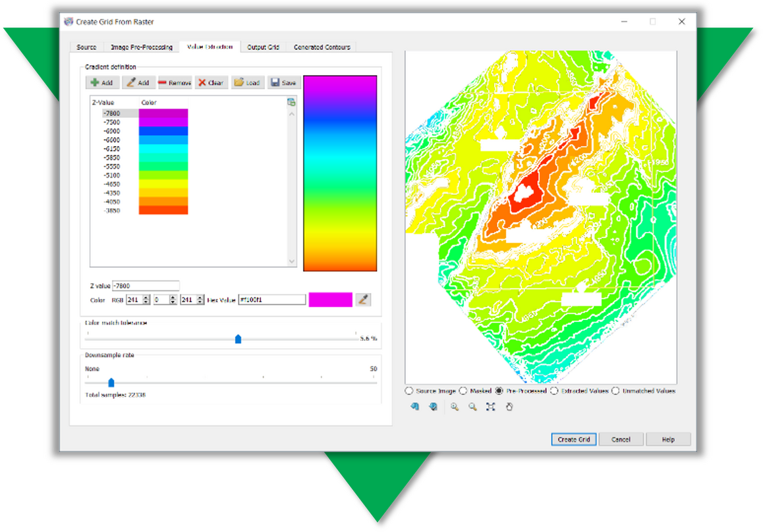
Task: Switch to the Output Grid tab
Action: pos(264,47)
